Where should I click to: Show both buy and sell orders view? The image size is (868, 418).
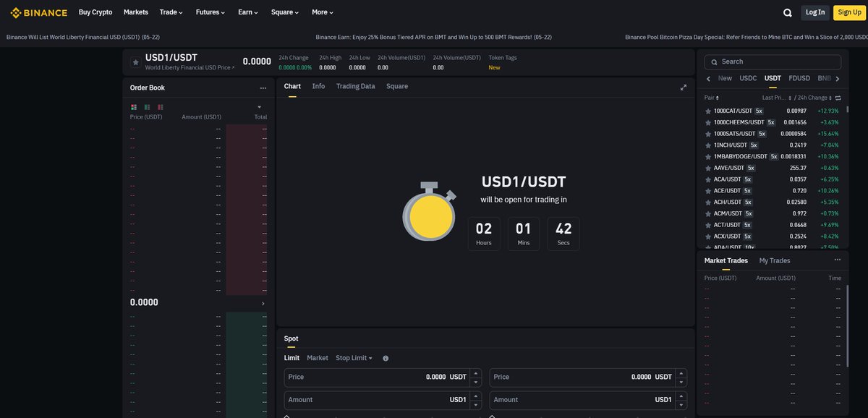click(x=134, y=107)
